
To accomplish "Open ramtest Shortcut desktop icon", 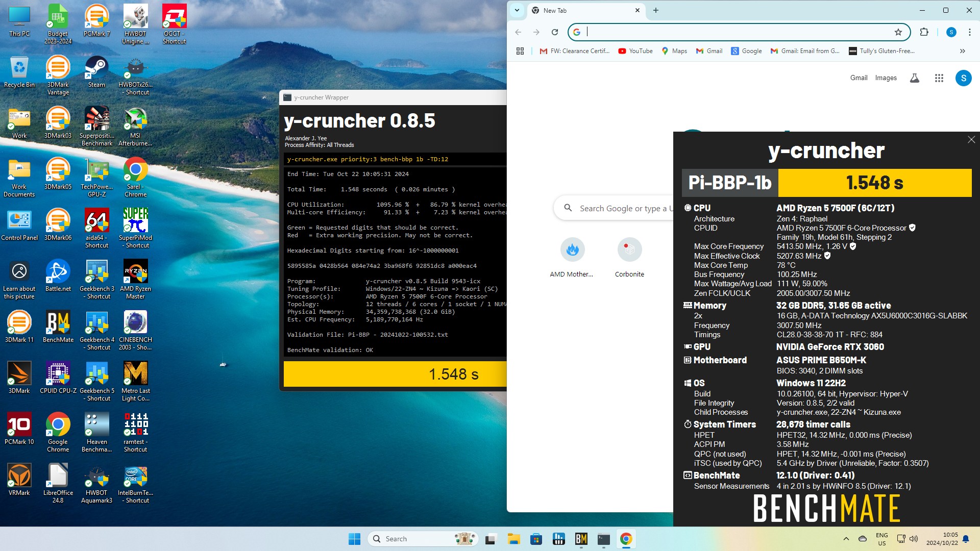I will point(135,432).
